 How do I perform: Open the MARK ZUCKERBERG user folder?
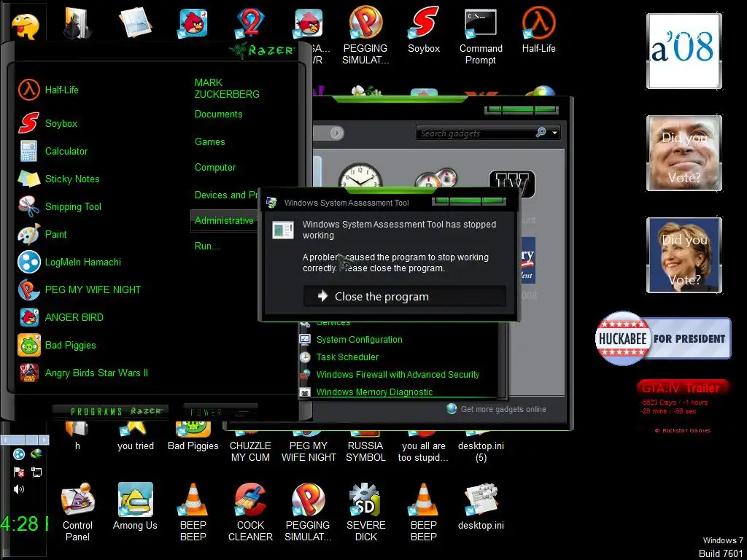[x=227, y=88]
